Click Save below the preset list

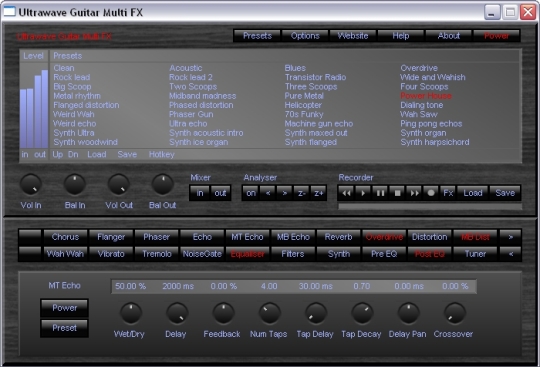click(127, 155)
